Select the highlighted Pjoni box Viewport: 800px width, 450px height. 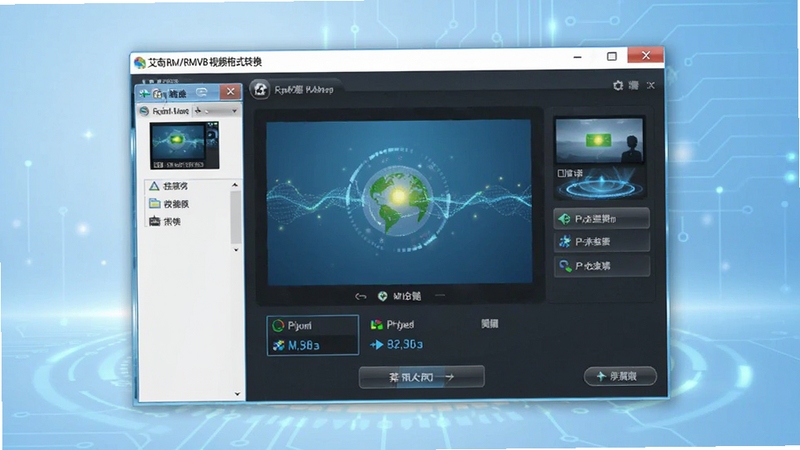pos(313,335)
